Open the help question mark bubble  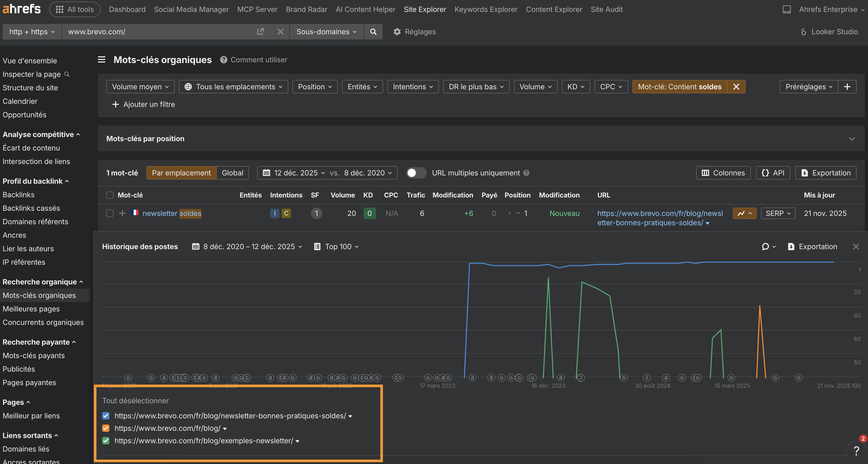point(856,451)
